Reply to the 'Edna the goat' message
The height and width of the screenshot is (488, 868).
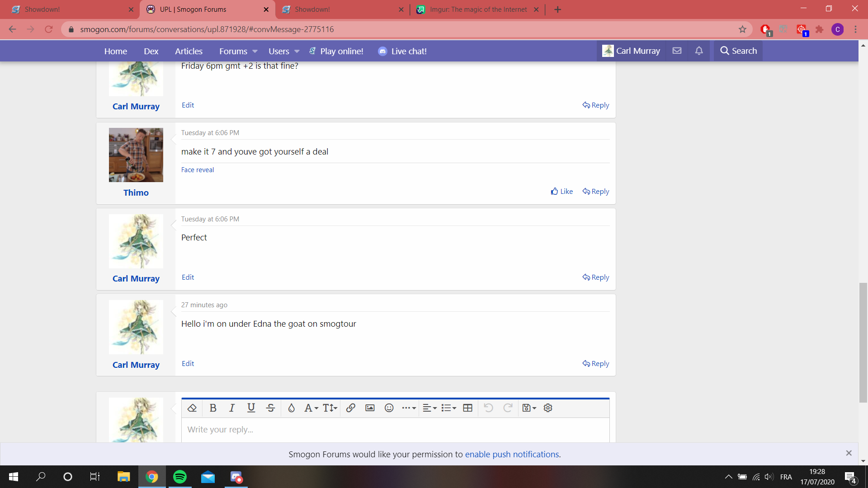click(596, 363)
